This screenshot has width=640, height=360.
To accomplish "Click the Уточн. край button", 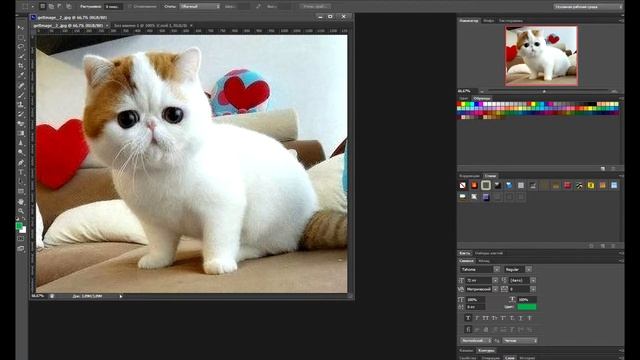I will click(315, 7).
